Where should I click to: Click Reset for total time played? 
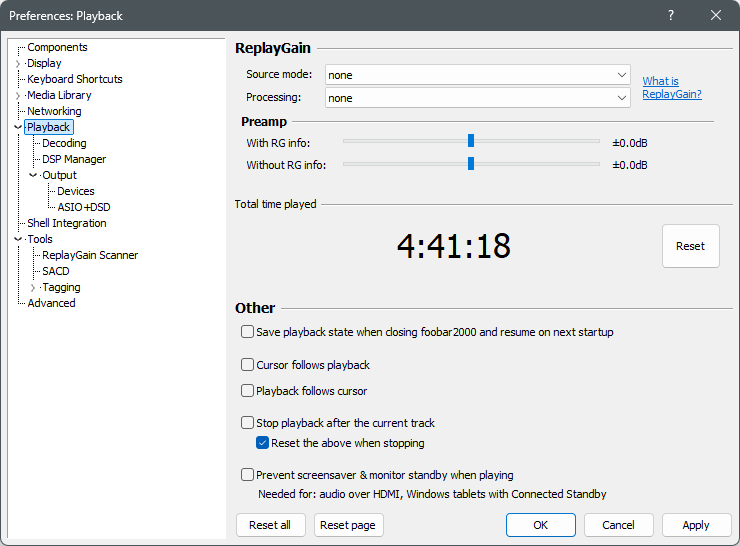pyautogui.click(x=690, y=246)
